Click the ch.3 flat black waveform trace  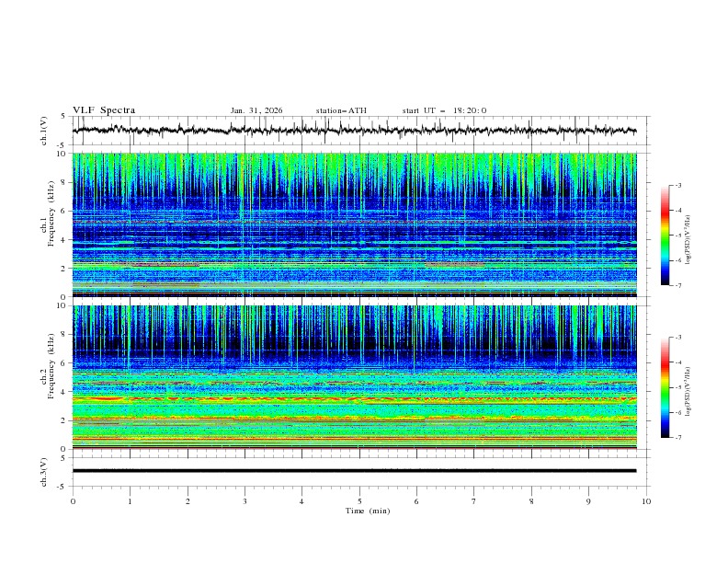(x=354, y=471)
